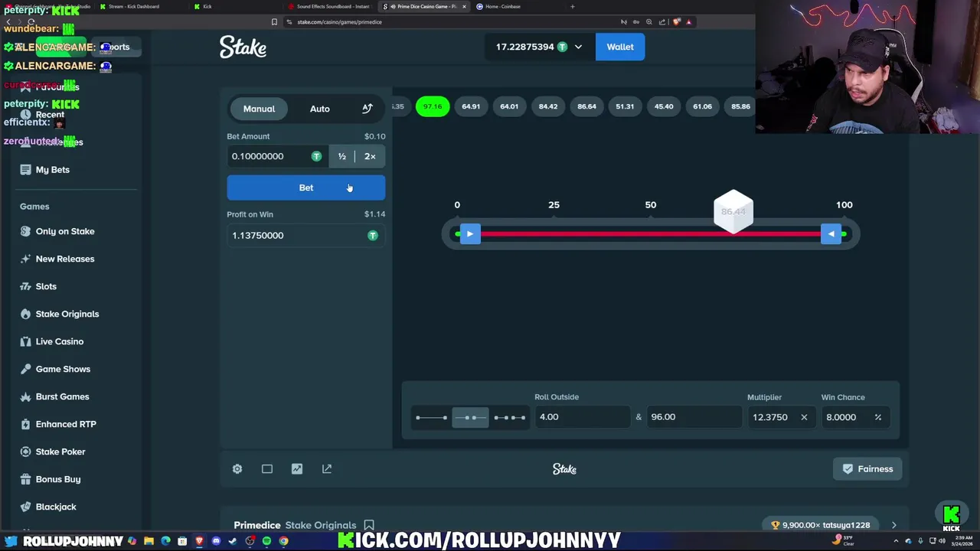Click the Stake Originals sidebar icon
The height and width of the screenshot is (551, 980).
pyautogui.click(x=25, y=314)
